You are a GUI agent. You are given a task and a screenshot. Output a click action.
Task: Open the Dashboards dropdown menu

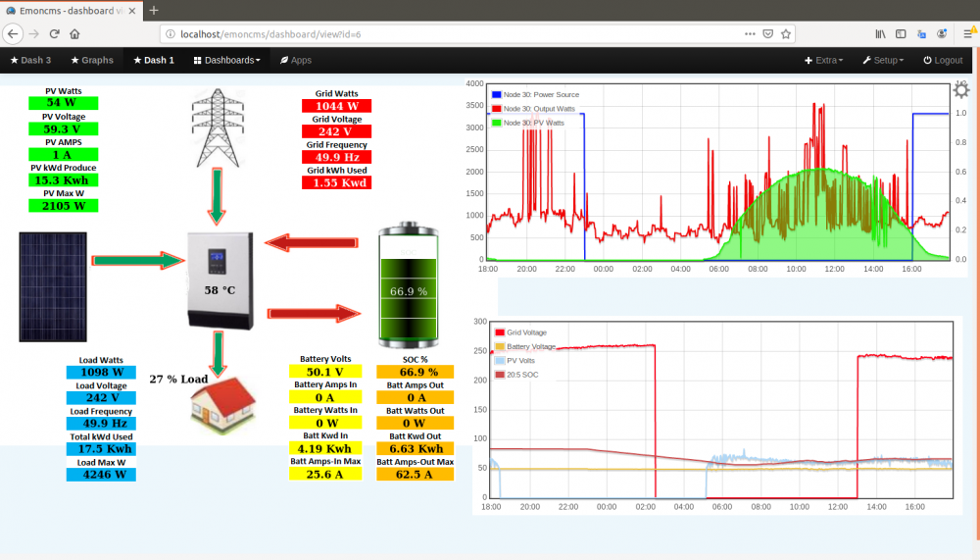coord(227,60)
